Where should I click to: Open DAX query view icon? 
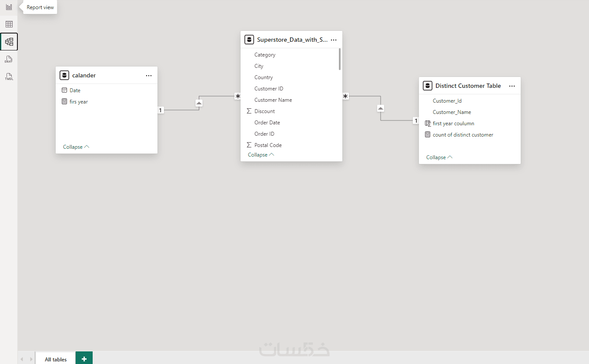pos(9,59)
